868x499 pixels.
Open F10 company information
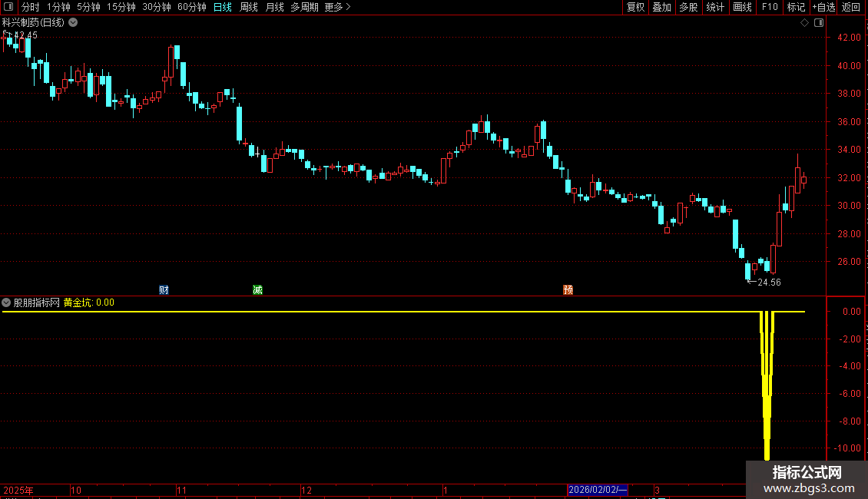point(770,7)
